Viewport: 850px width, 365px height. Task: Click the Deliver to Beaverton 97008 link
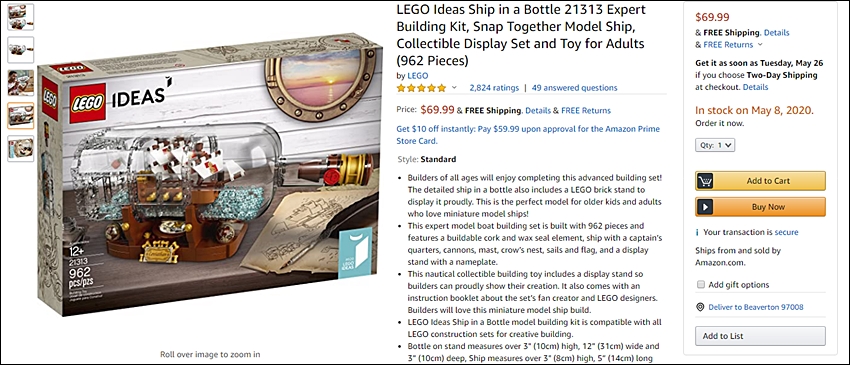click(756, 307)
